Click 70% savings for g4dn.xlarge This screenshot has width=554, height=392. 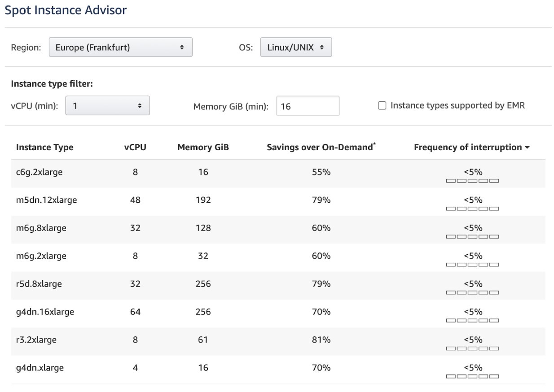click(x=321, y=367)
